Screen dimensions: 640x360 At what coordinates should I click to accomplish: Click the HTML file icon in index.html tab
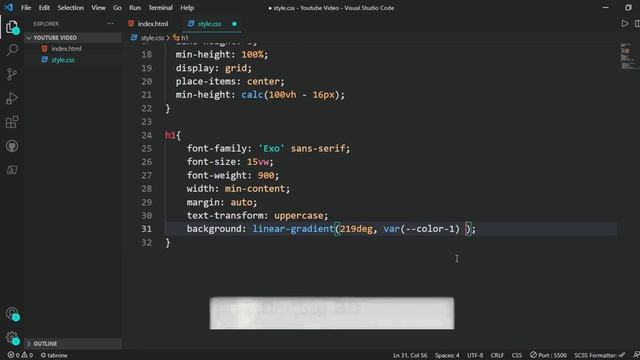(x=131, y=24)
